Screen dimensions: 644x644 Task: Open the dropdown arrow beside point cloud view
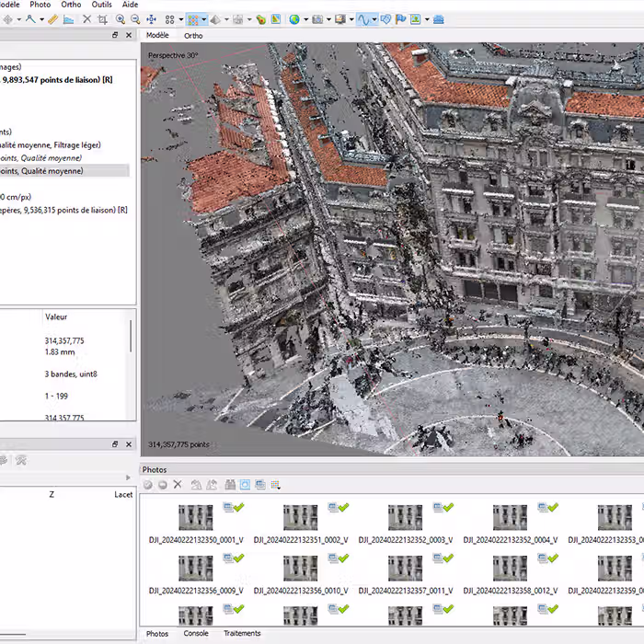tap(206, 18)
